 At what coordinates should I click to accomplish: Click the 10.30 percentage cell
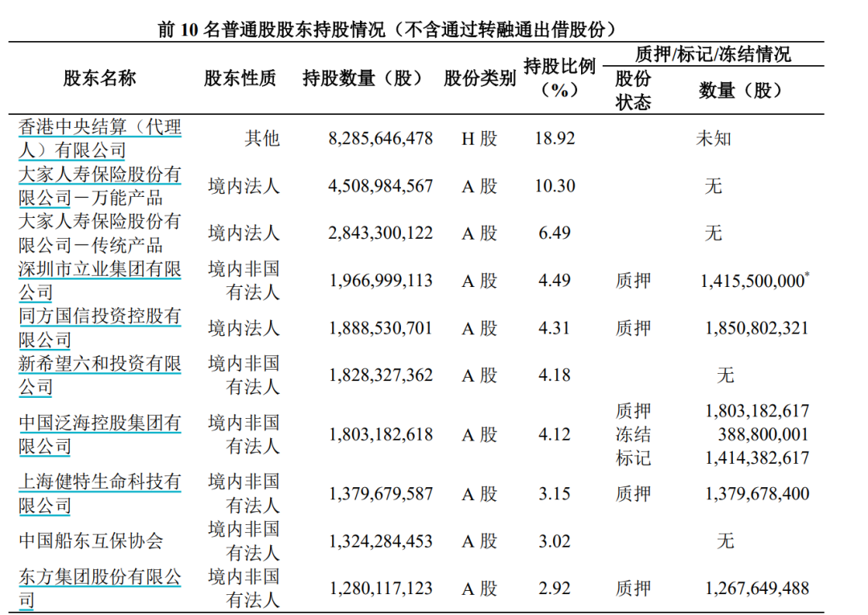[555, 186]
